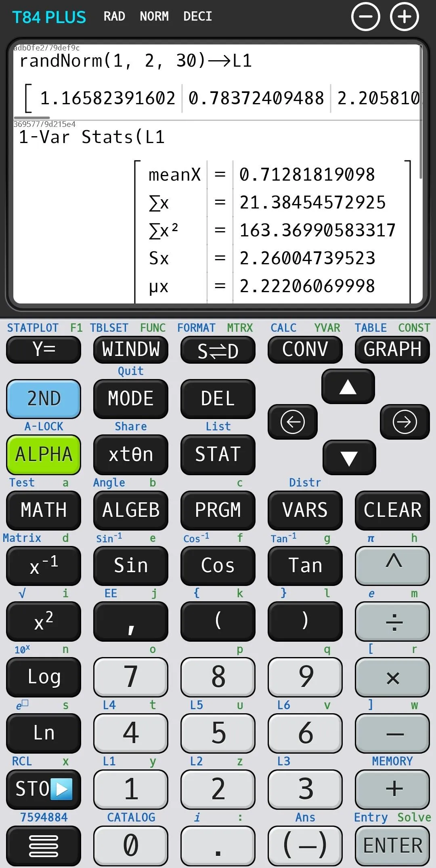Click the display's vertical scrollbar

421,112
